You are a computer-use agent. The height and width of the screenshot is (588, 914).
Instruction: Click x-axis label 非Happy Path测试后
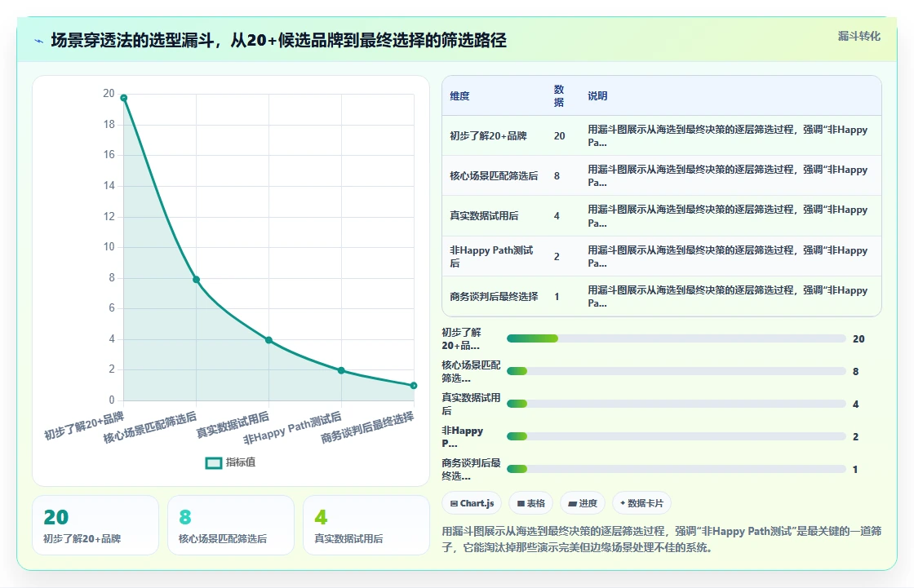pyautogui.click(x=292, y=427)
